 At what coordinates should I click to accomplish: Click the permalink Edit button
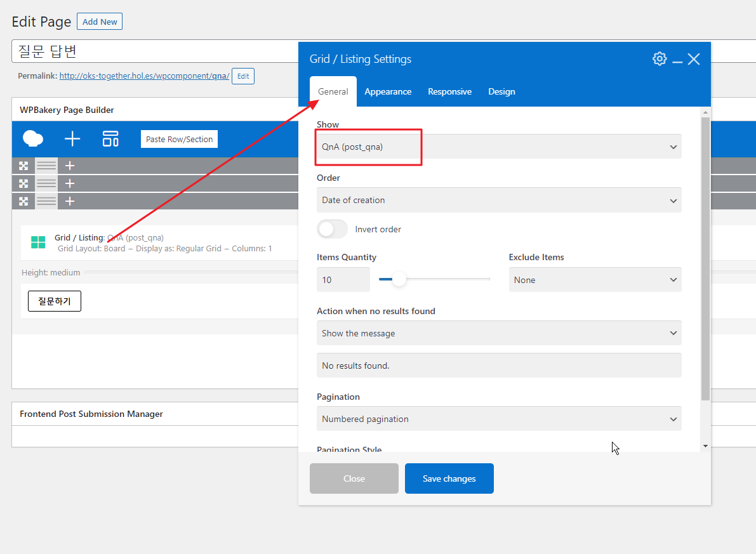[x=243, y=76]
